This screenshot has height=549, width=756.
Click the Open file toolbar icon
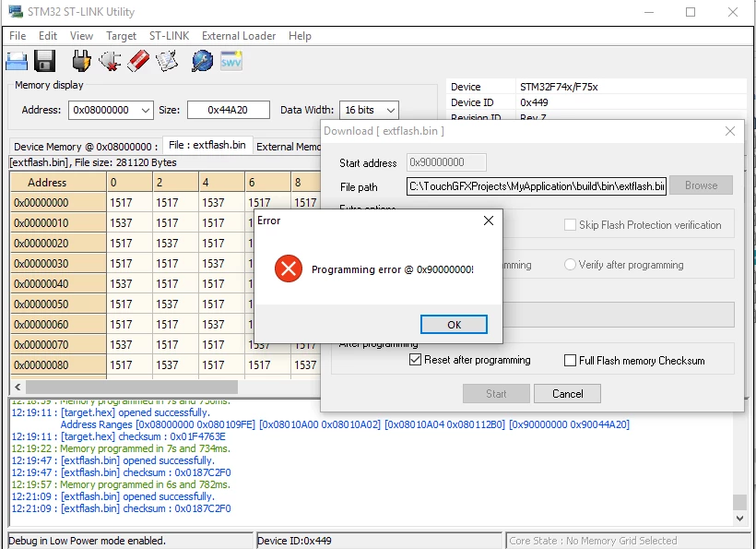(17, 62)
